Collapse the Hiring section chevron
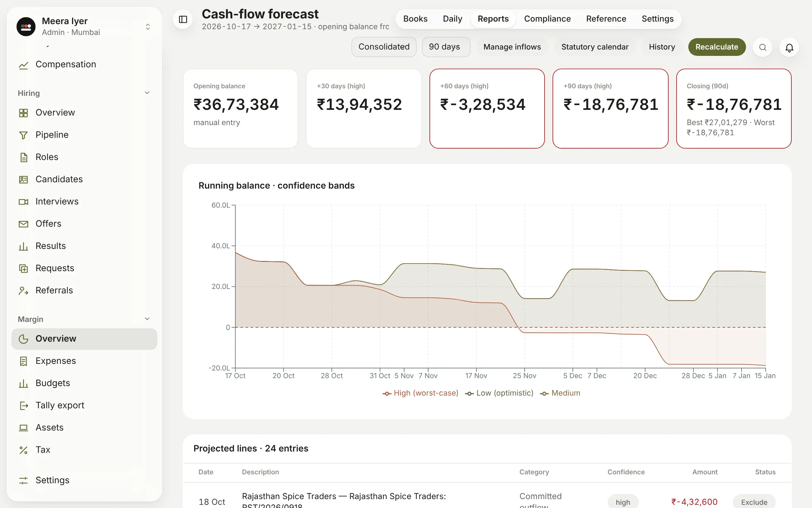This screenshot has height=508, width=812. [147, 93]
